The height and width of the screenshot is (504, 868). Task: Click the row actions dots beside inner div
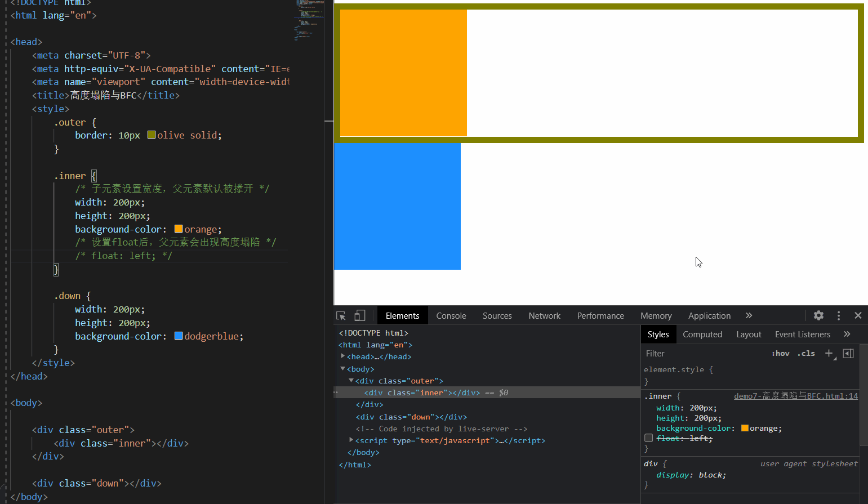[336, 392]
